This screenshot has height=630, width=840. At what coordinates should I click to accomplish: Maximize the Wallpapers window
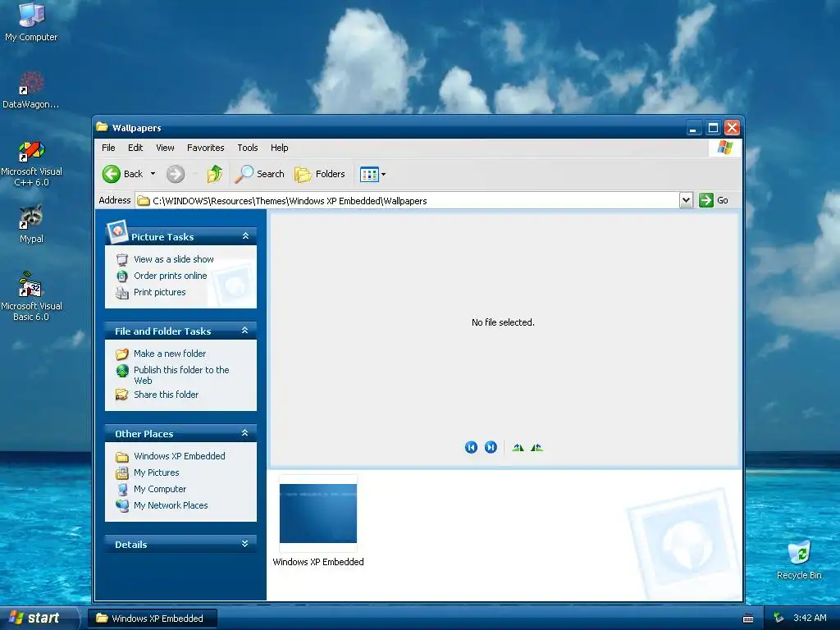(713, 128)
